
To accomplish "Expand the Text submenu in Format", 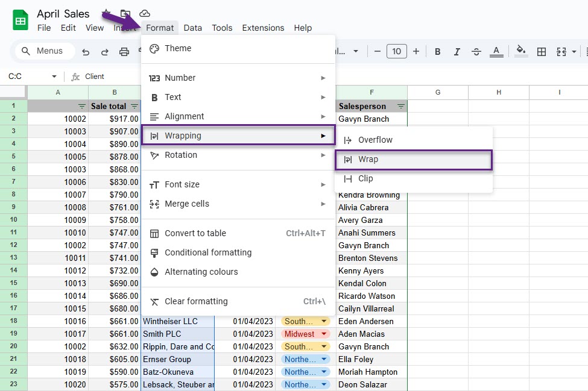I will [x=238, y=98].
